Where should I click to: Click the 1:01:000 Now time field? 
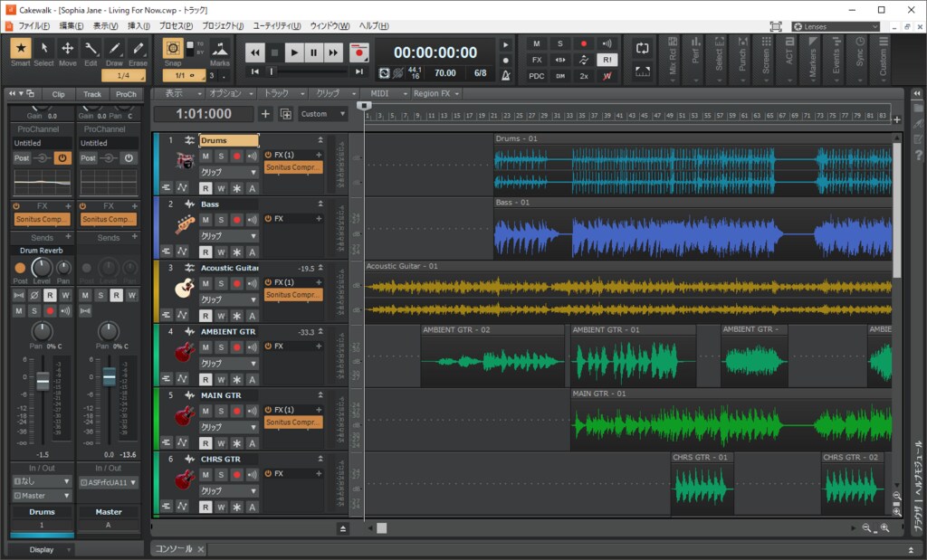click(x=204, y=114)
